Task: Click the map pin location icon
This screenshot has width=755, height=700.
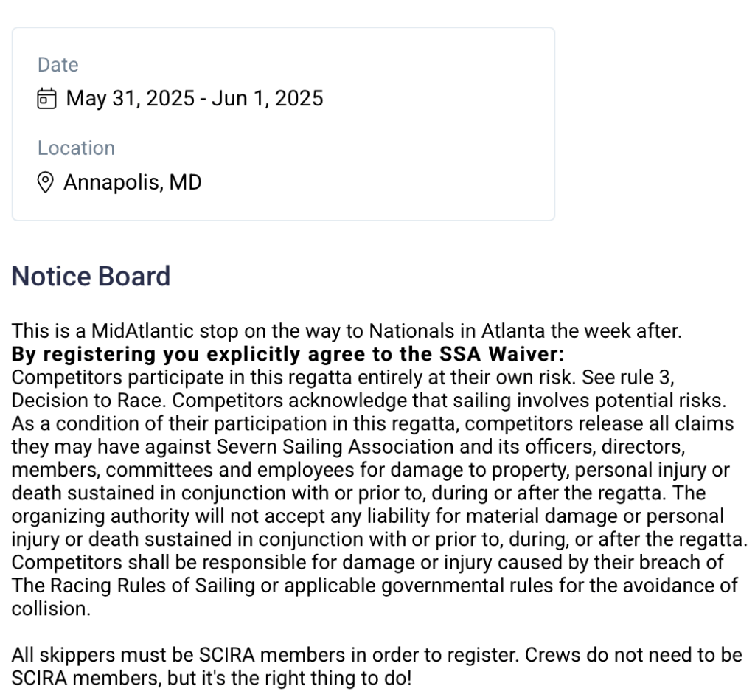Action: click(46, 182)
